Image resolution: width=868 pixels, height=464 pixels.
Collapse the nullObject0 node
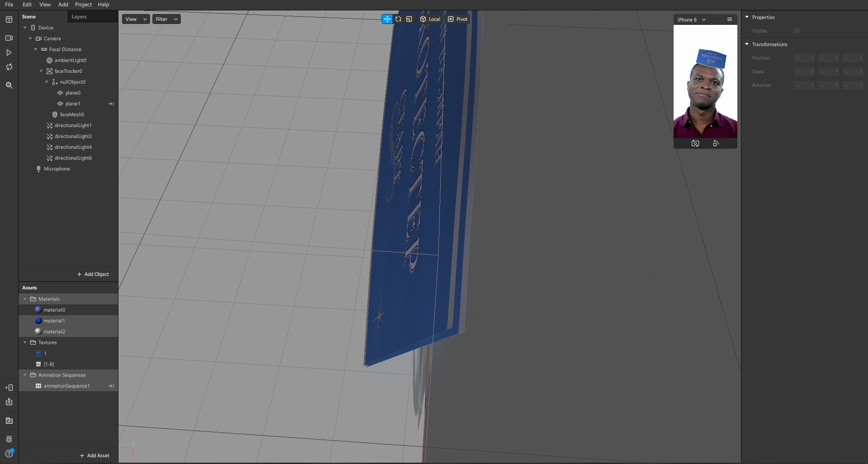(x=47, y=82)
